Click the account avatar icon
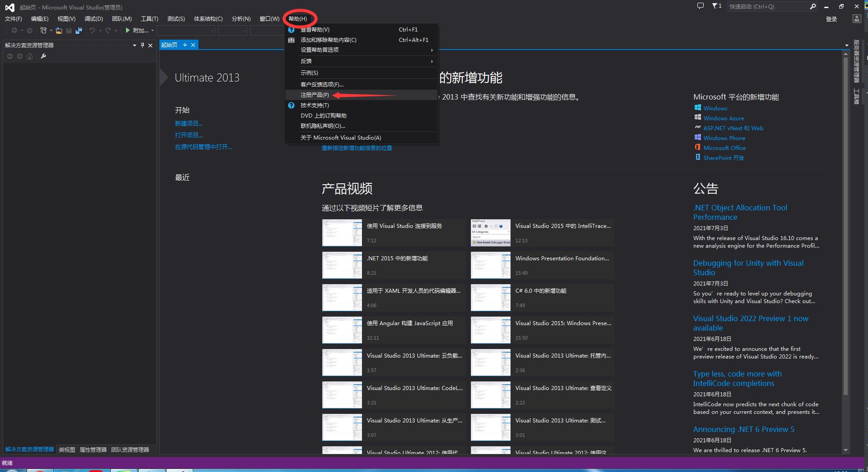 coord(857,19)
